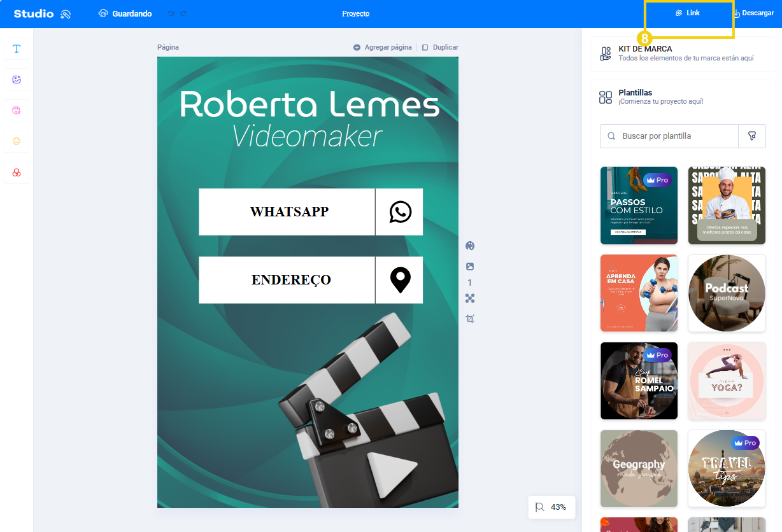Click the pattern grid icon beside canvas
The height and width of the screenshot is (532, 782).
470,298
